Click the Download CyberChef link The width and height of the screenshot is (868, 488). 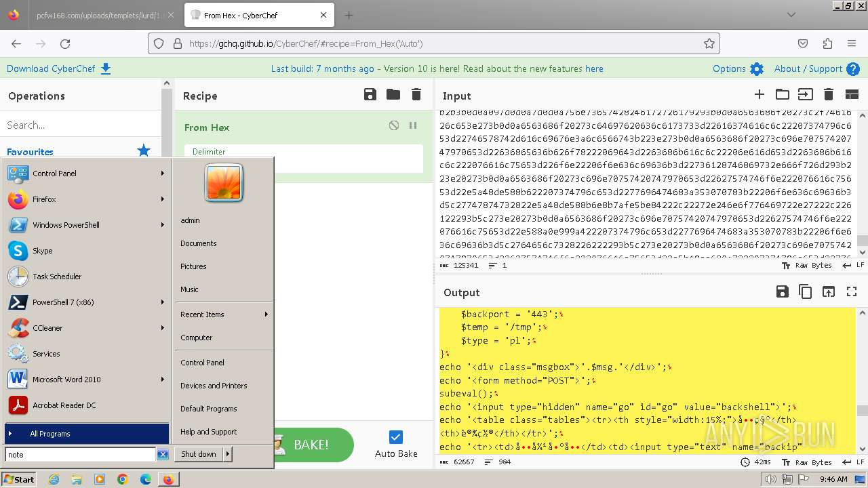pos(59,68)
